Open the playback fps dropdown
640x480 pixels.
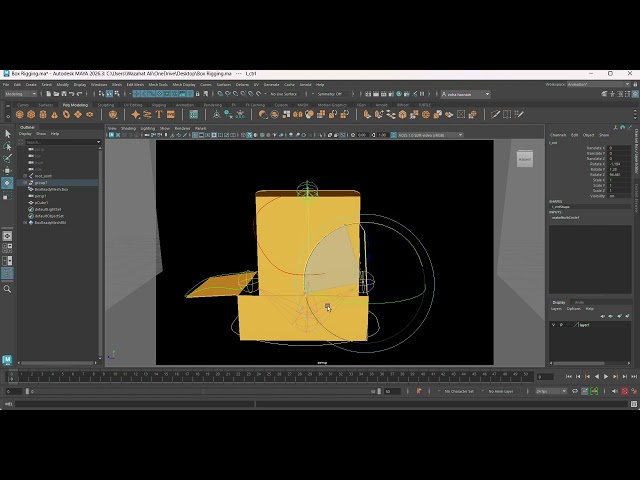pos(551,391)
